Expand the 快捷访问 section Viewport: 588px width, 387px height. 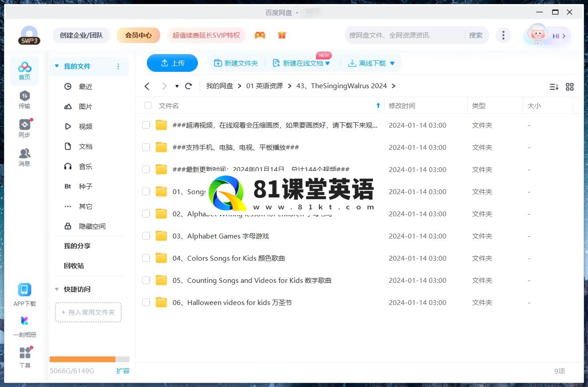click(57, 289)
